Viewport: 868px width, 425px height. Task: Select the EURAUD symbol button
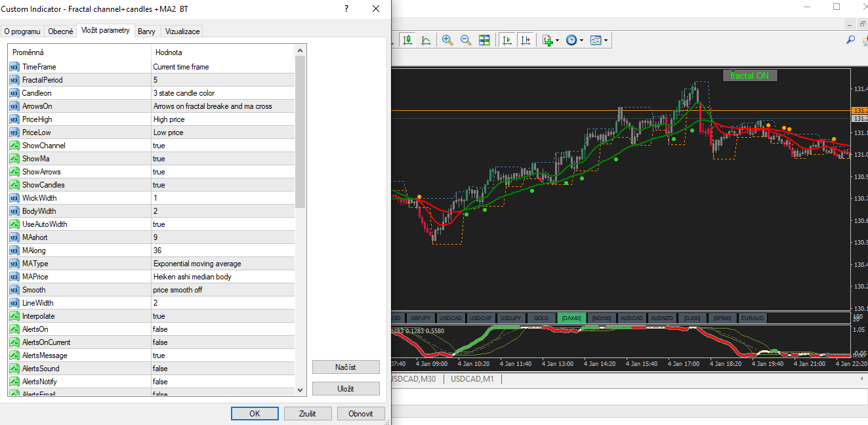tap(753, 318)
